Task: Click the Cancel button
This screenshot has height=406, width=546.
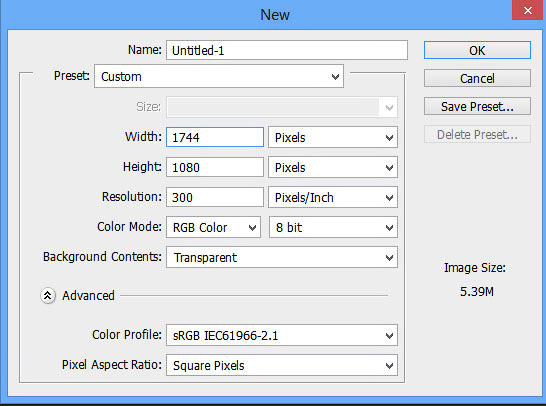Action: (477, 78)
